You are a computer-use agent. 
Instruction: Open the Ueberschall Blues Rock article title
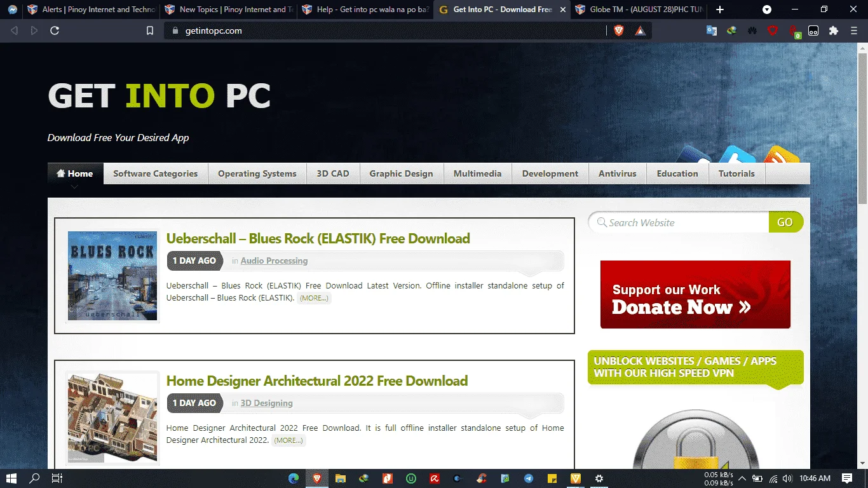(318, 239)
